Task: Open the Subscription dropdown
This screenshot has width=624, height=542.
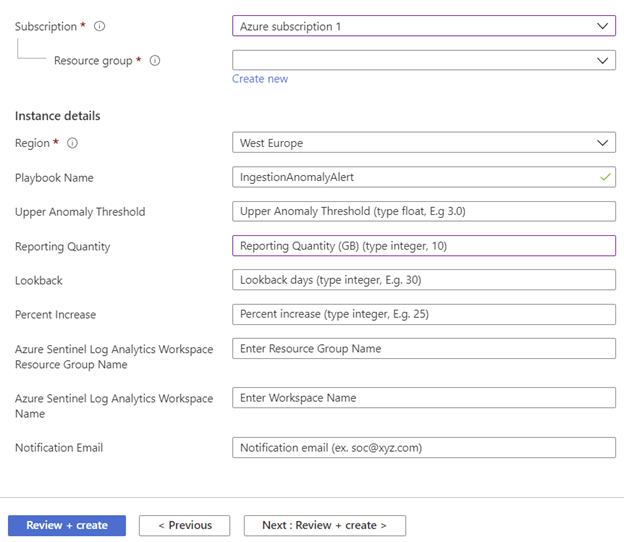Action: coord(423,27)
